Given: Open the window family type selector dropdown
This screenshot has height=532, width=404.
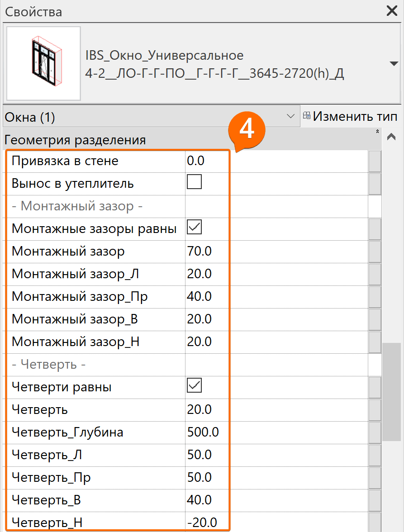Looking at the screenshot, I should coord(394,63).
